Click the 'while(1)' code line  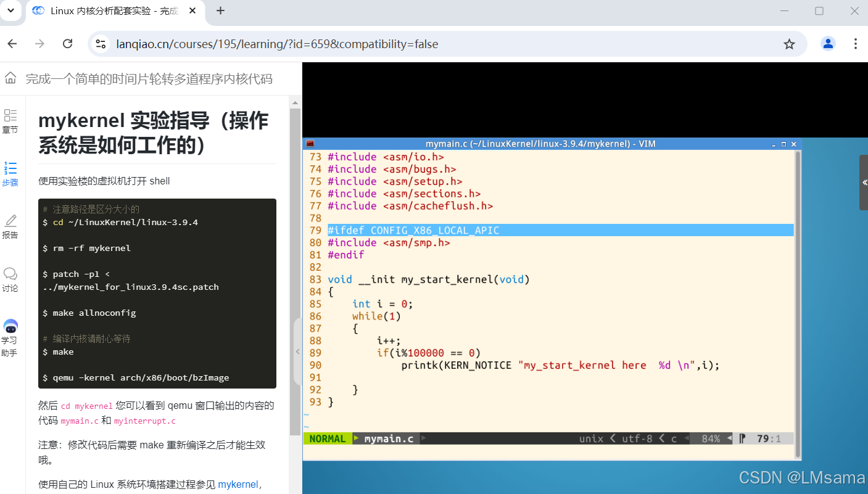tap(376, 316)
